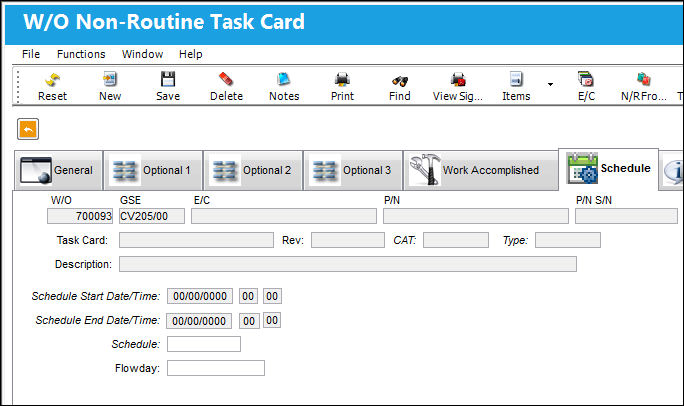Click the Type input field

coord(568,240)
